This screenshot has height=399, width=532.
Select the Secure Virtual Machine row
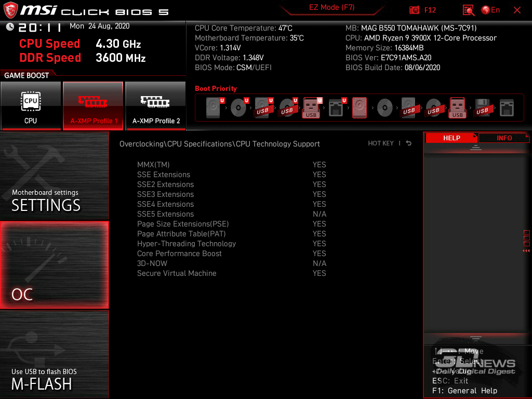tap(231, 273)
